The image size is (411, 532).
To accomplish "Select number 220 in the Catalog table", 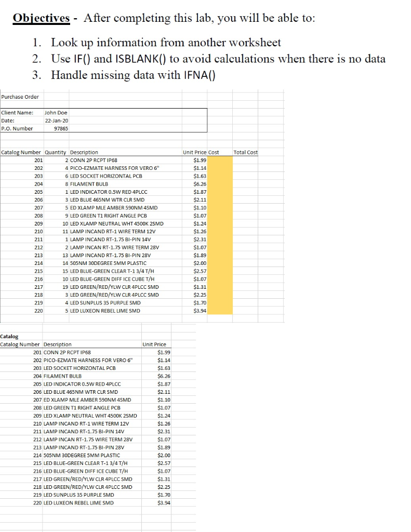I will [38, 503].
